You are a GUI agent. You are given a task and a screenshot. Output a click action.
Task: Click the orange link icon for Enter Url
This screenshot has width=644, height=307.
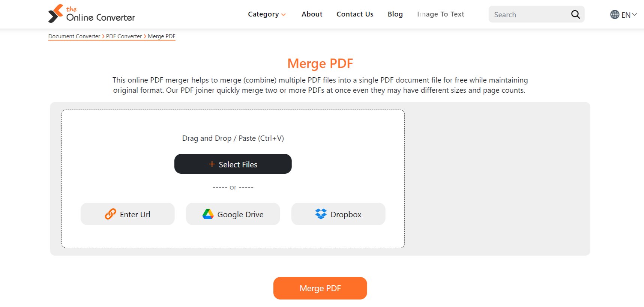(x=110, y=214)
